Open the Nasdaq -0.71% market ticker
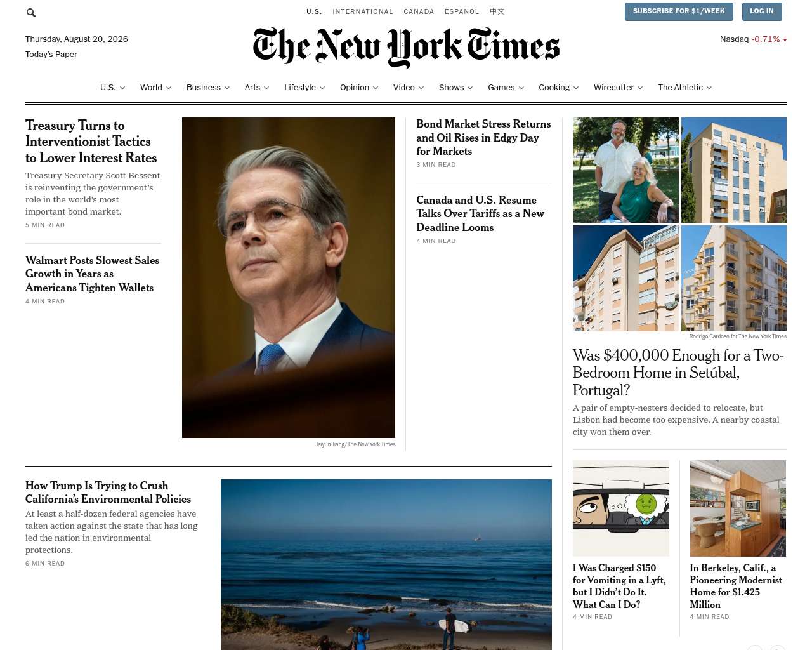812x650 pixels. point(753,39)
